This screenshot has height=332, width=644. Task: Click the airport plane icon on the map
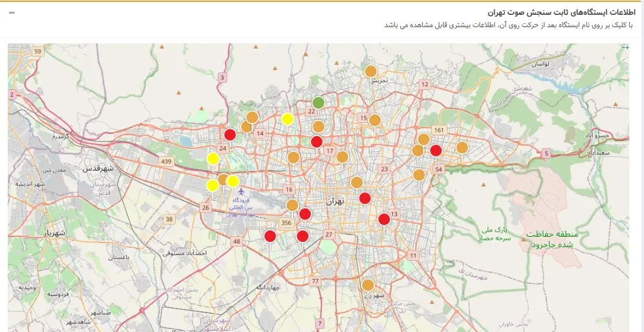point(241,192)
